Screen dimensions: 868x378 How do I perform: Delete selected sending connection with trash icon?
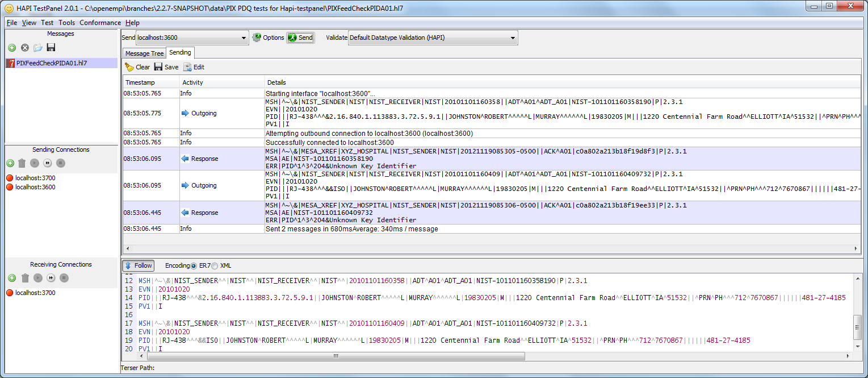[22, 163]
